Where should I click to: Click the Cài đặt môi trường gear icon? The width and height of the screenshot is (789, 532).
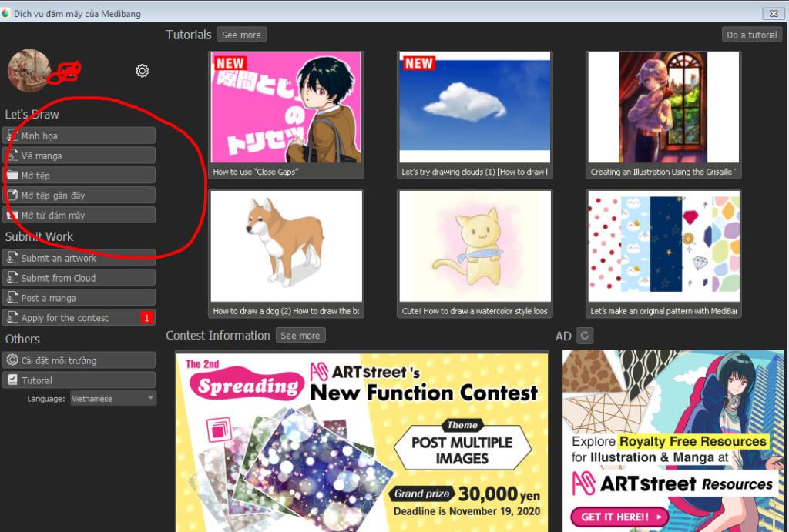coord(12,360)
